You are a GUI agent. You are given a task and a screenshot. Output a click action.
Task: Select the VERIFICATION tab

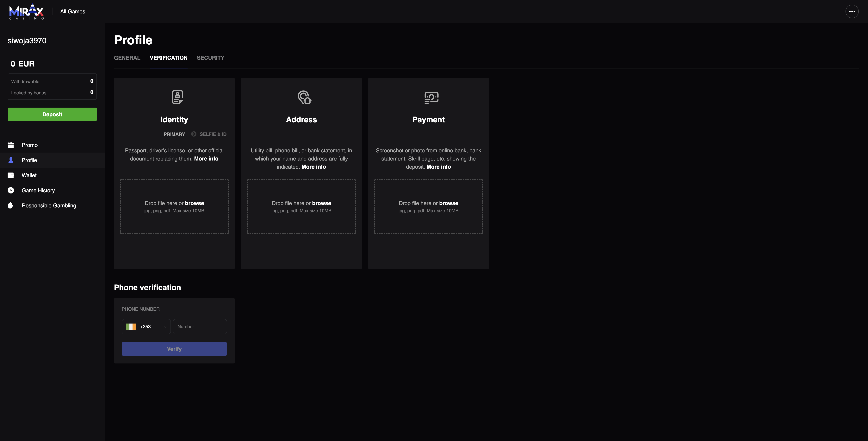pyautogui.click(x=169, y=58)
